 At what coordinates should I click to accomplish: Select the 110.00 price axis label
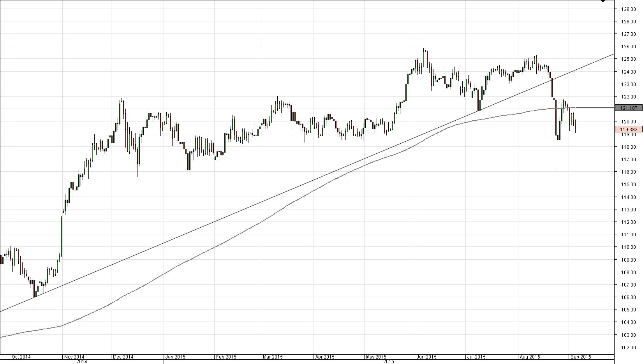tap(629, 247)
